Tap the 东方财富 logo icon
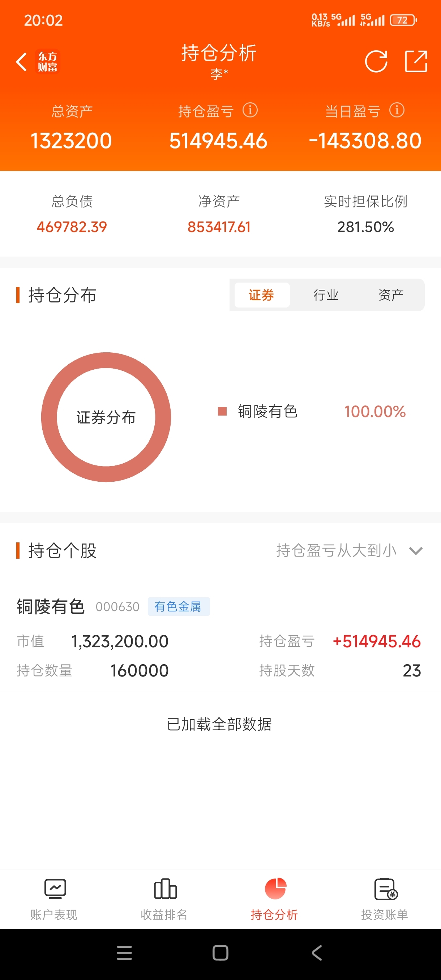 [x=48, y=62]
